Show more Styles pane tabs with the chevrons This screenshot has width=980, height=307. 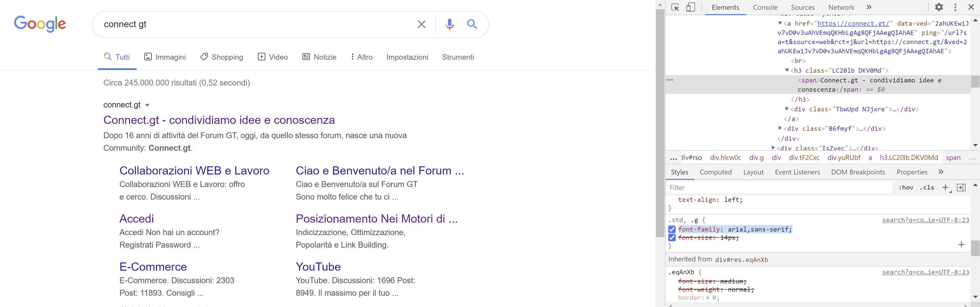click(941, 172)
